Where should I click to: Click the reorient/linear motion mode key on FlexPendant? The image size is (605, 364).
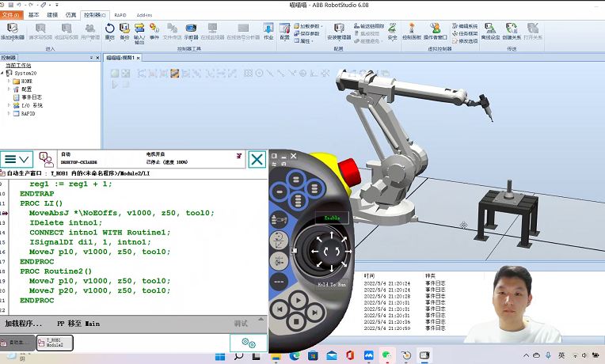[x=279, y=240]
